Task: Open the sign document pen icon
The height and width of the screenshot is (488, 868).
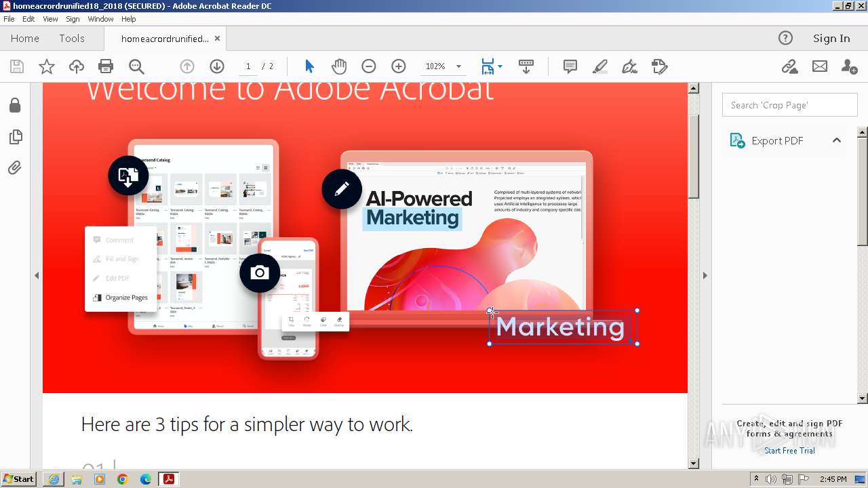Action: point(630,66)
